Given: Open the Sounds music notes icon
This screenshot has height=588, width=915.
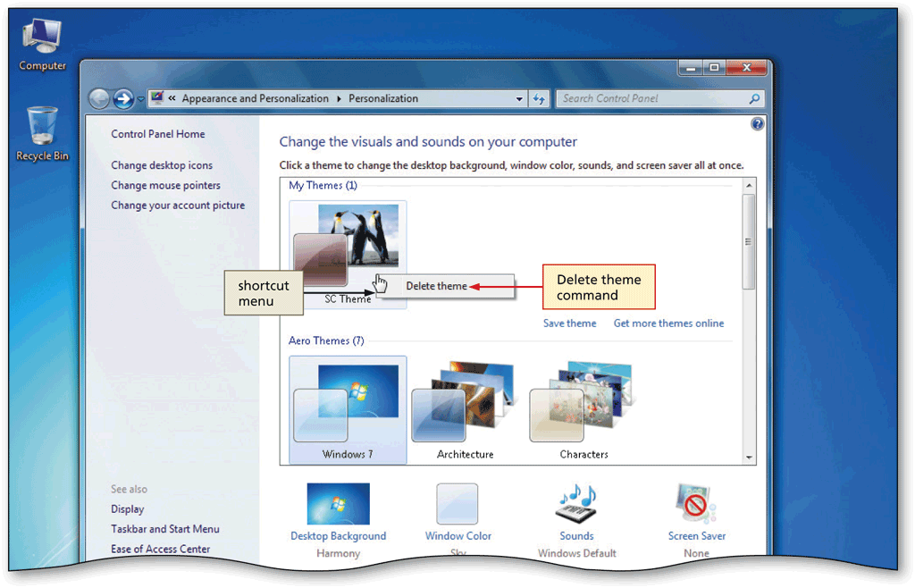Looking at the screenshot, I should tap(576, 504).
